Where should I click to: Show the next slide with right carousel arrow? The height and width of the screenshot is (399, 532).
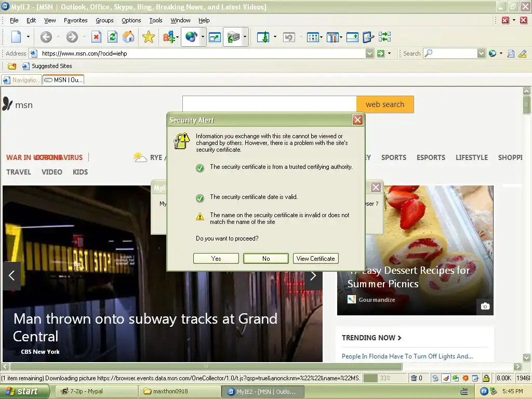click(313, 275)
